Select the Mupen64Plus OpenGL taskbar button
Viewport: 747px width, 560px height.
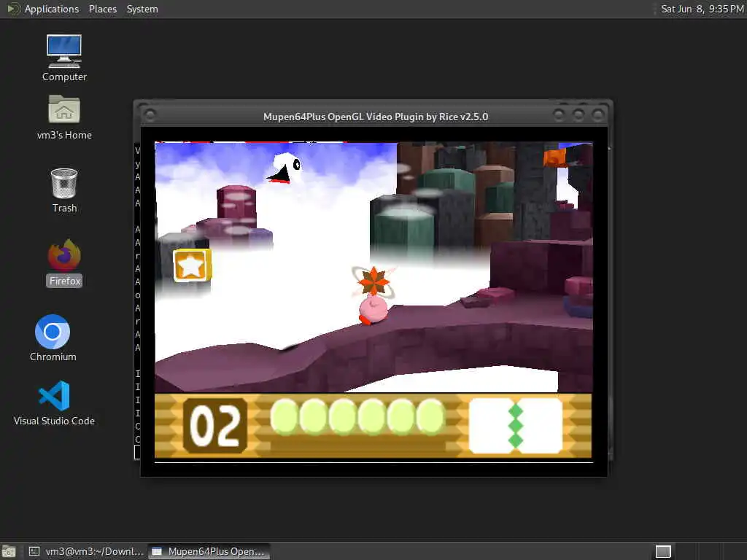209,551
